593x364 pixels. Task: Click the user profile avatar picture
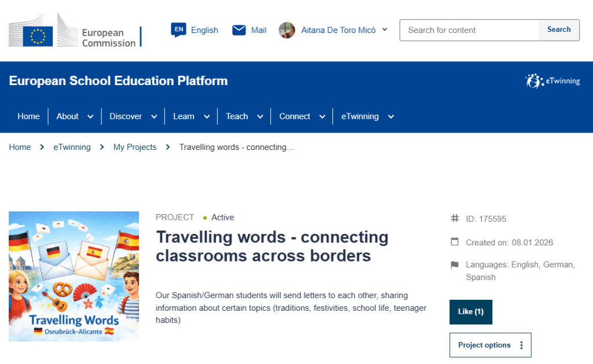click(287, 30)
